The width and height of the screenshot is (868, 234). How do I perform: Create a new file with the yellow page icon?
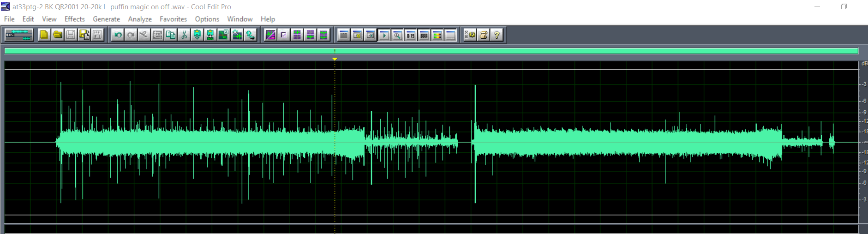pyautogui.click(x=44, y=35)
